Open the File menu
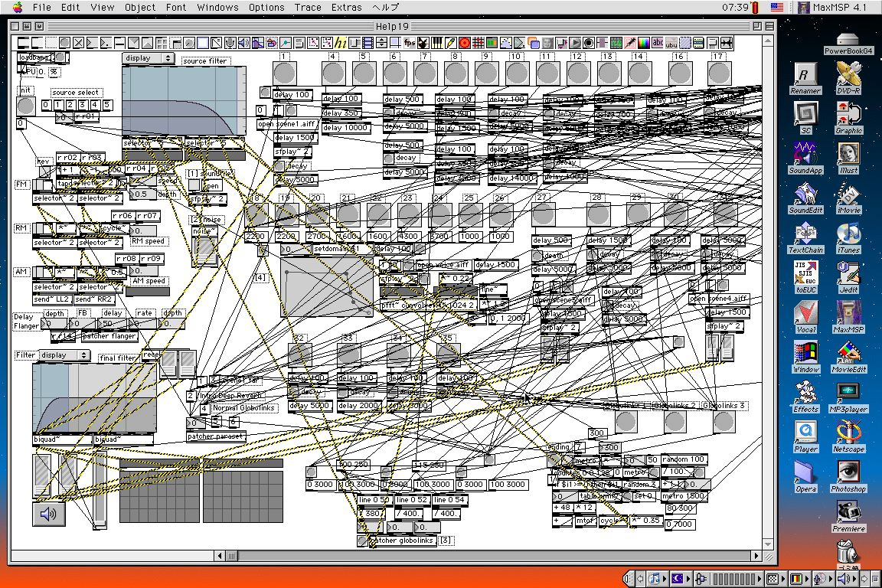 [x=41, y=8]
